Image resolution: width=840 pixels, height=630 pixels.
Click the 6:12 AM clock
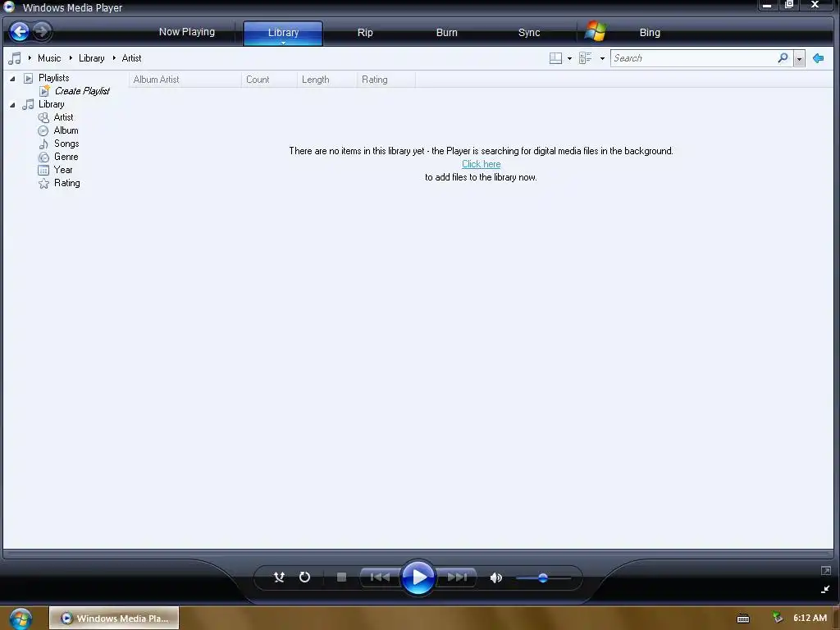[810, 618]
